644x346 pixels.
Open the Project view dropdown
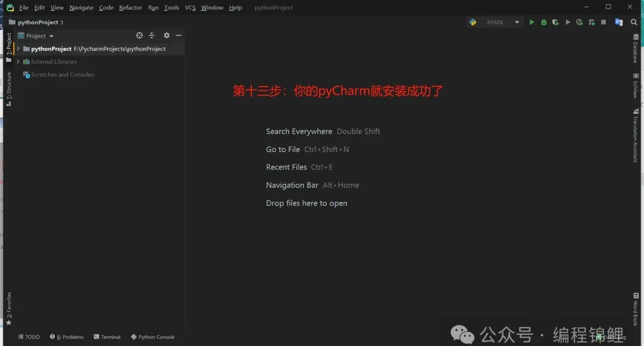[36, 36]
